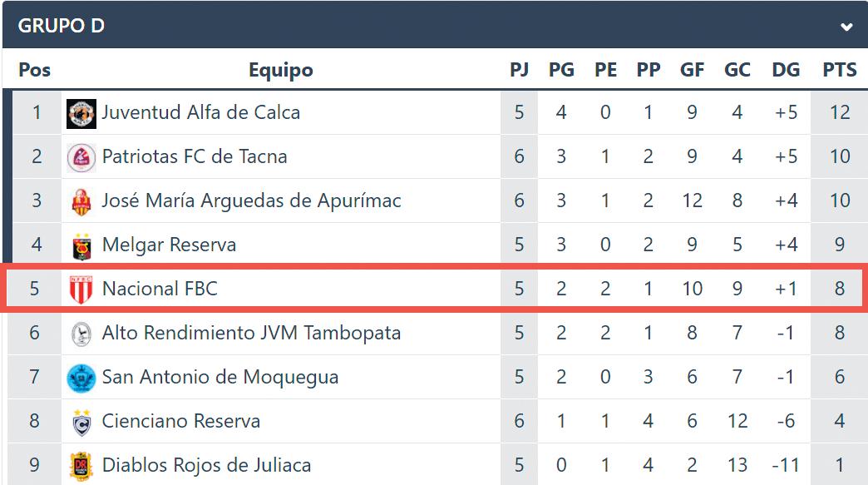Open the Juventud Alfa de Calca team name
The width and height of the screenshot is (868, 485).
[x=200, y=112]
